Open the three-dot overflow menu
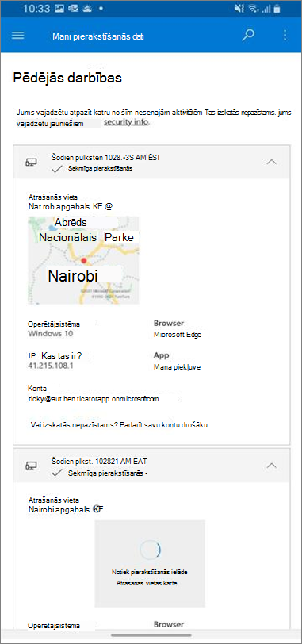 coord(285,36)
